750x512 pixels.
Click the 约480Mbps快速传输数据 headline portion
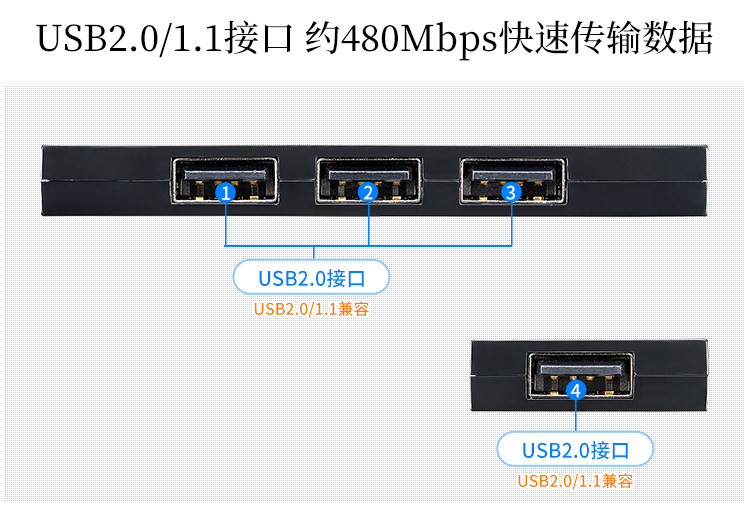point(509,38)
